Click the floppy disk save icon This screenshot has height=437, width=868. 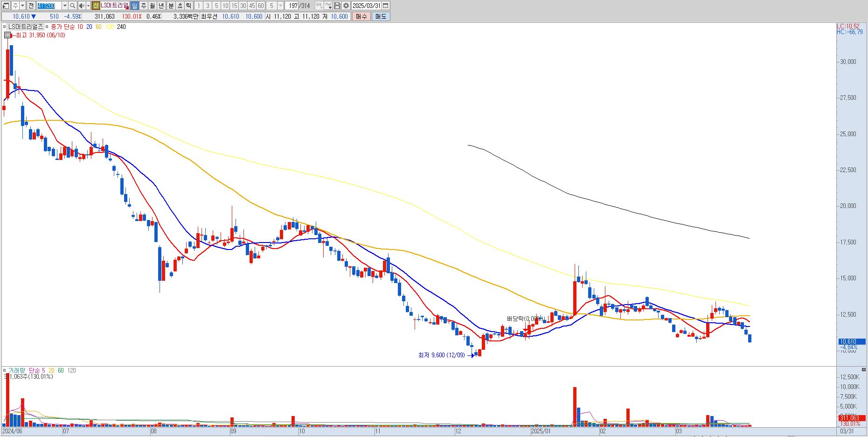[337, 6]
